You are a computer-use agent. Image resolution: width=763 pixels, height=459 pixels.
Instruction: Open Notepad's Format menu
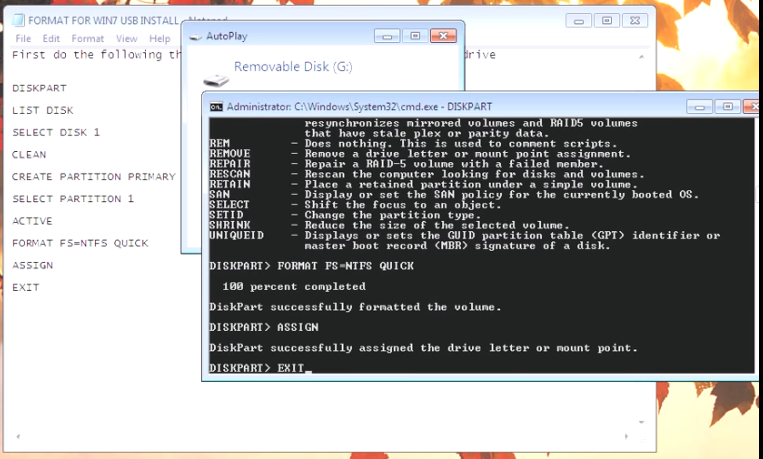(x=87, y=39)
